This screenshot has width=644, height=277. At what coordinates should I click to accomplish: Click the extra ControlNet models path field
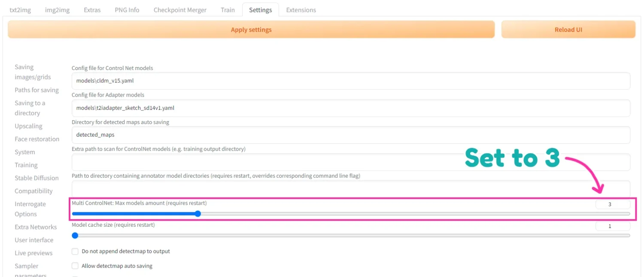(x=351, y=162)
